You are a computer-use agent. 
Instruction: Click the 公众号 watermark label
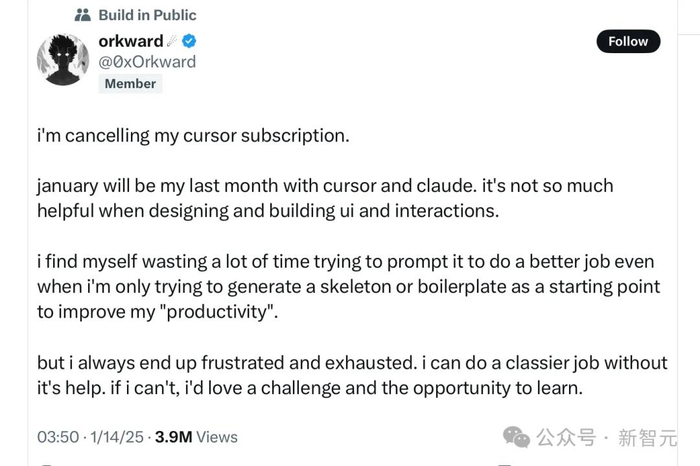[565, 438]
